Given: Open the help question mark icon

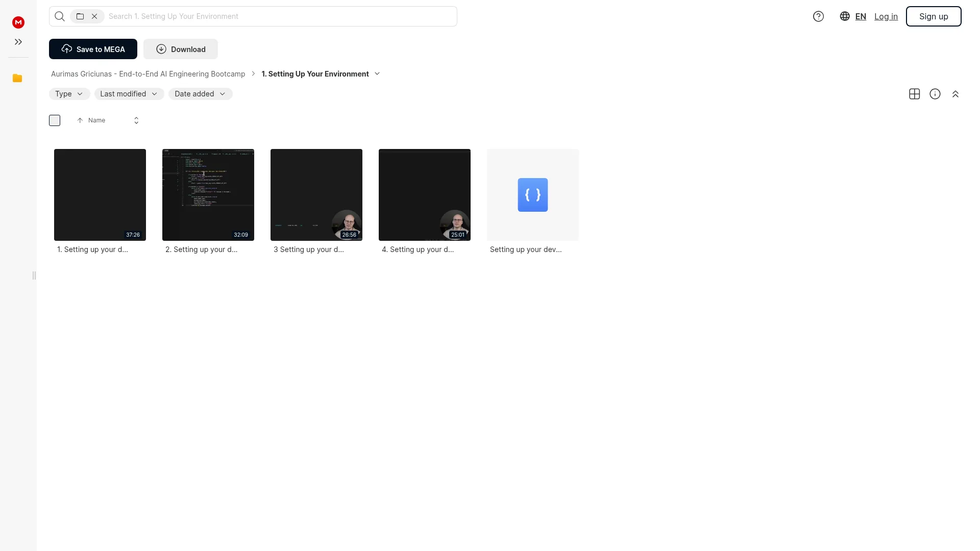Looking at the screenshot, I should (818, 16).
